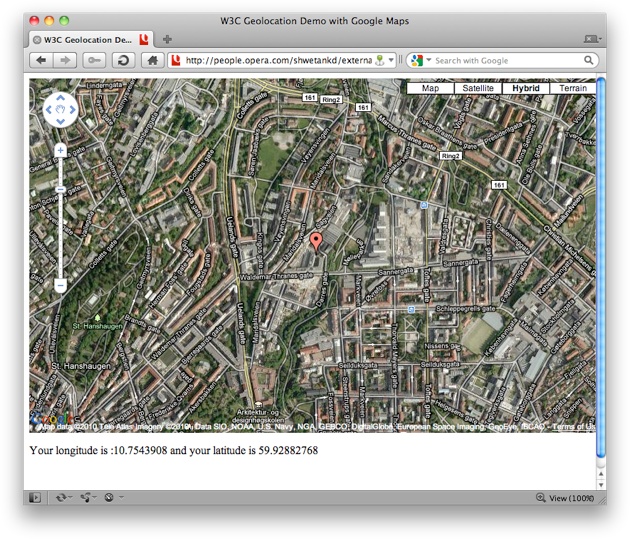The image size is (630, 539).
Task: Expand the address bar history dropdown
Action: click(391, 61)
